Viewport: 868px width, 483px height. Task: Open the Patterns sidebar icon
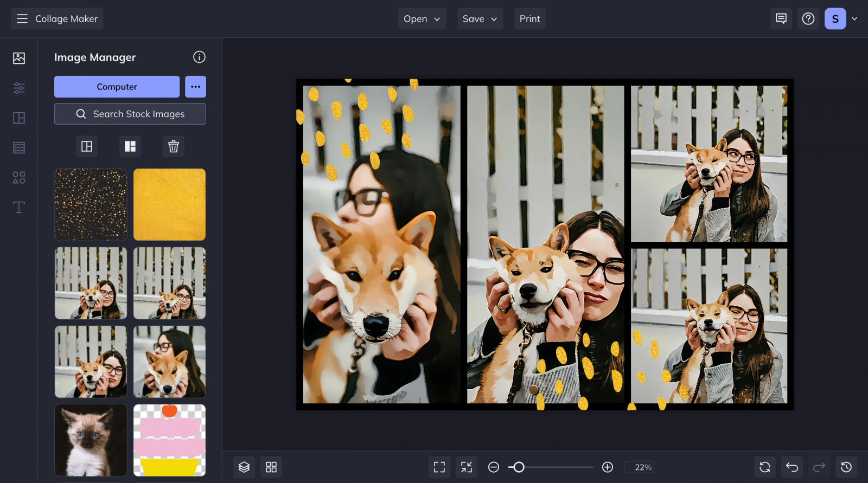coord(19,147)
